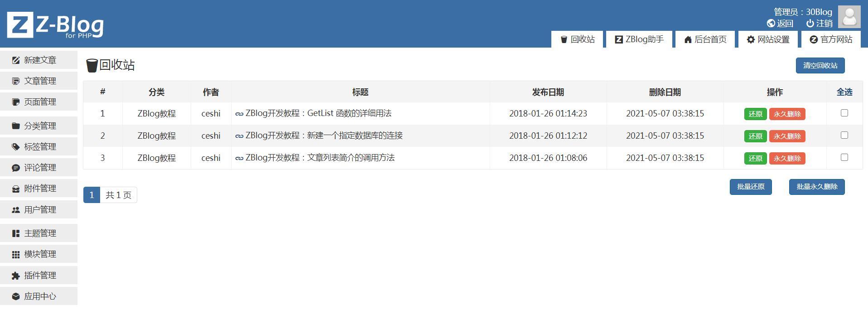Click the house icon in 后台首页 tab
The height and width of the screenshot is (310, 868).
[x=688, y=39]
